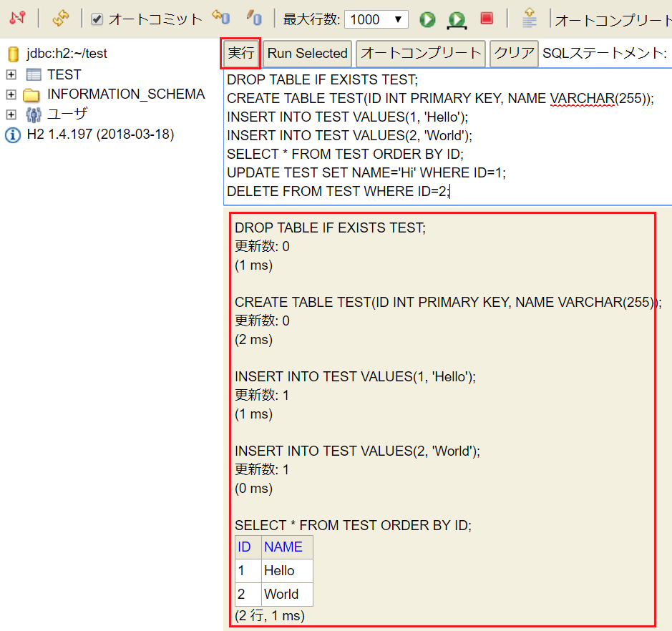Viewport: 672px width, 631px height.
Task: Click the クリア button
Action: 514,54
